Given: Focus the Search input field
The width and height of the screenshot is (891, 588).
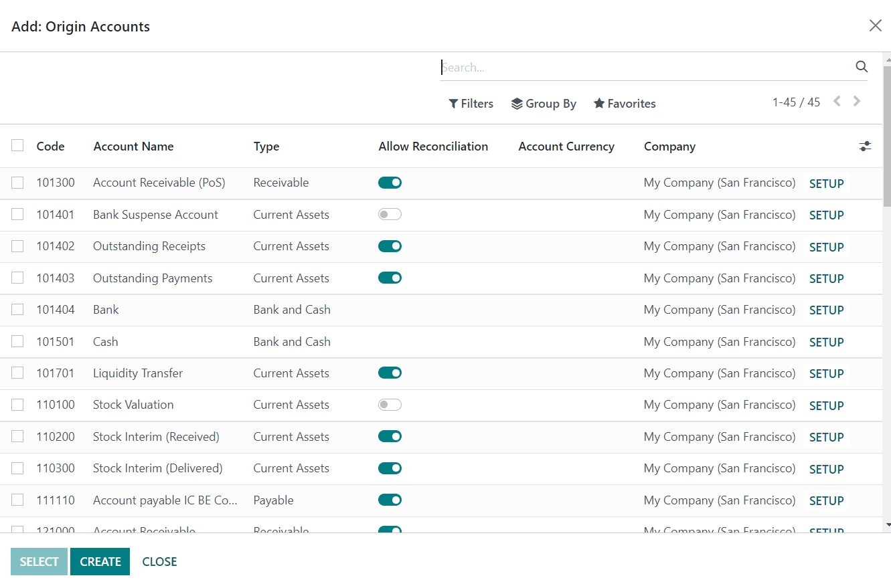Looking at the screenshot, I should point(643,68).
